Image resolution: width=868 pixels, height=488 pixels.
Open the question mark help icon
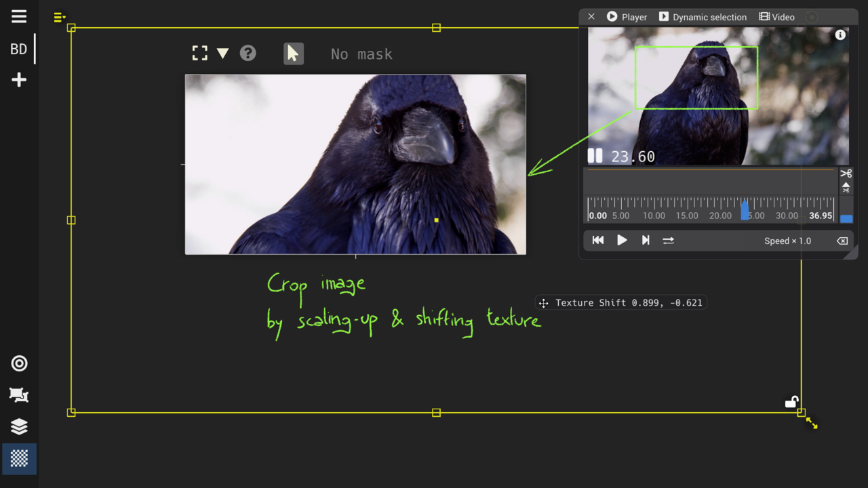click(248, 53)
